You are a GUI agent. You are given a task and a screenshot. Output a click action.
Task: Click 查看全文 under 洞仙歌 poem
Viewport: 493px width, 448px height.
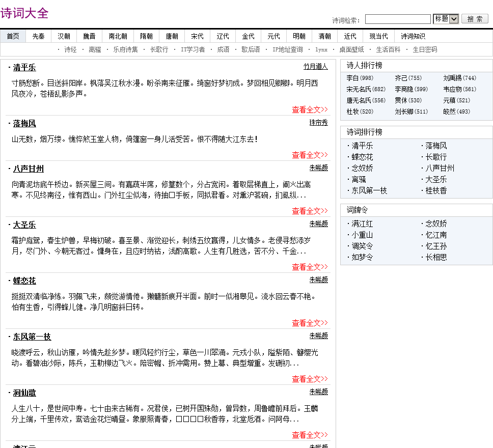(x=310, y=434)
